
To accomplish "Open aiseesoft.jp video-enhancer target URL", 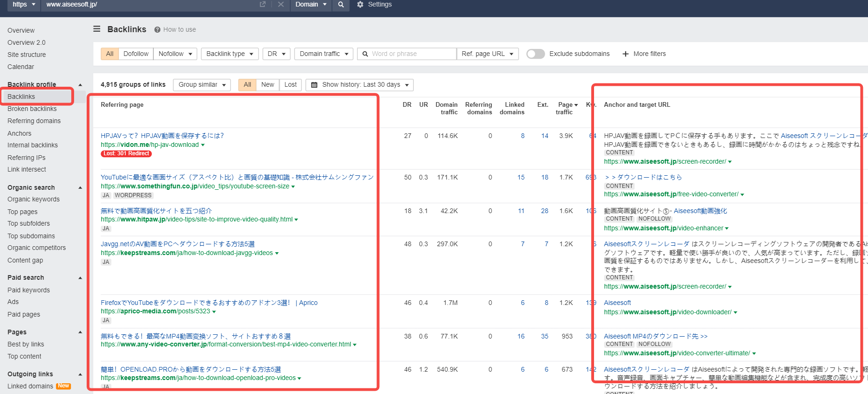I will 663,228.
